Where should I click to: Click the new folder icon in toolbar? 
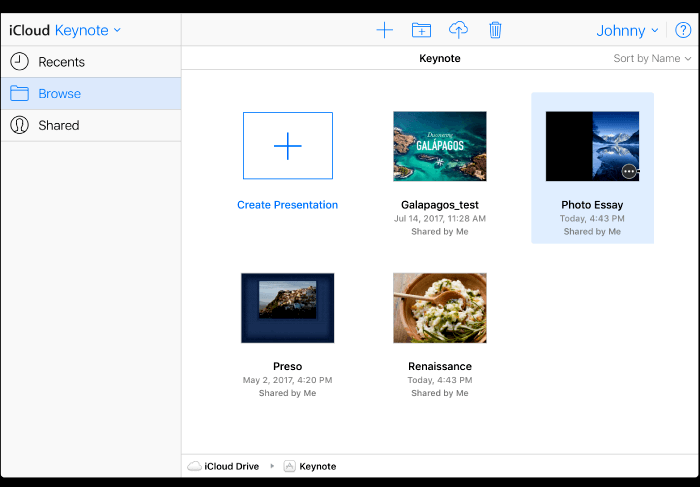(x=421, y=30)
